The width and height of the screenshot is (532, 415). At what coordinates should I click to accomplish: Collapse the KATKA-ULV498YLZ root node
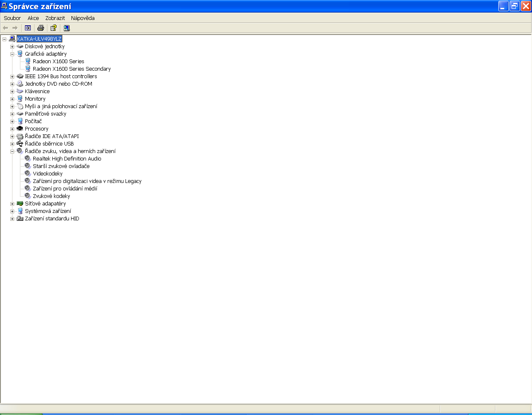[4, 39]
